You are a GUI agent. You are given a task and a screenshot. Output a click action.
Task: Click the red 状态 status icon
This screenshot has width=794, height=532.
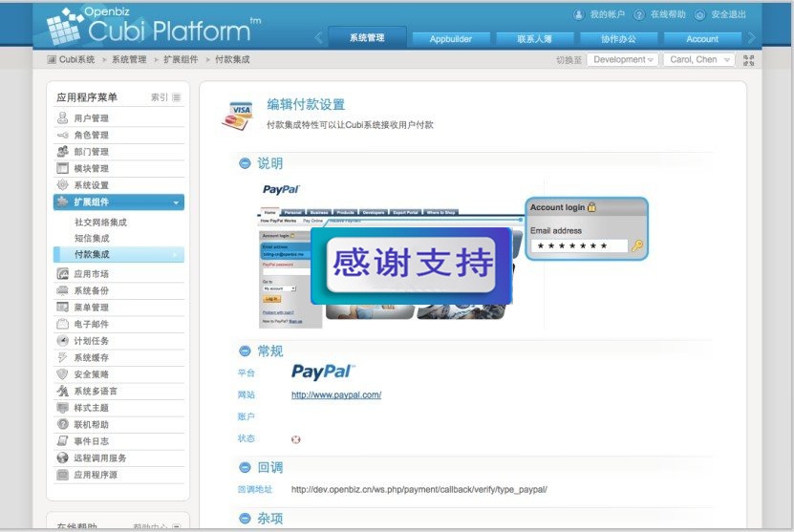click(x=296, y=439)
